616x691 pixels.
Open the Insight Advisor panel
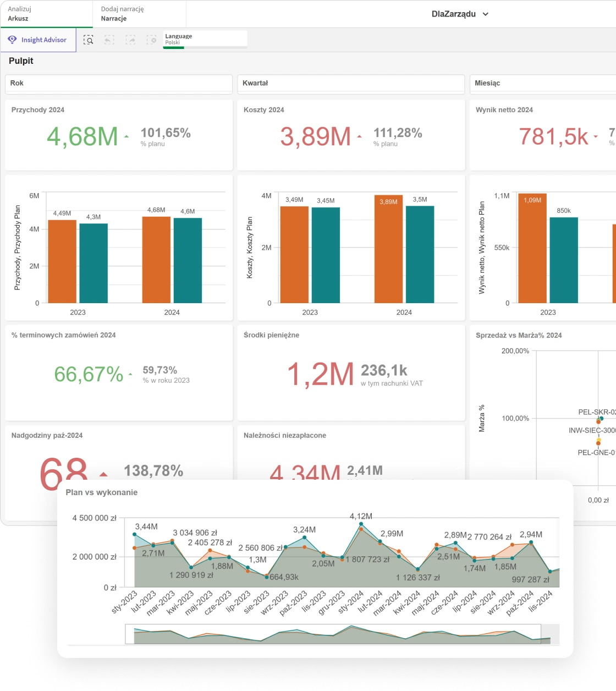tap(38, 40)
